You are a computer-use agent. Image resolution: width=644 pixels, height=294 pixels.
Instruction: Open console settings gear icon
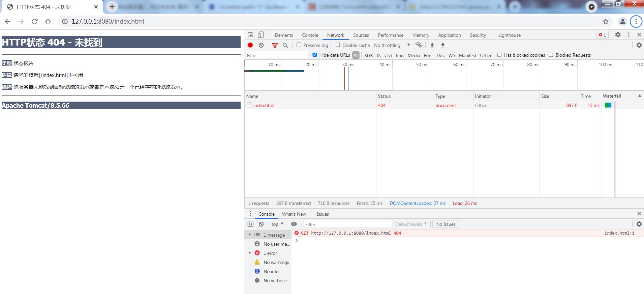[639, 224]
